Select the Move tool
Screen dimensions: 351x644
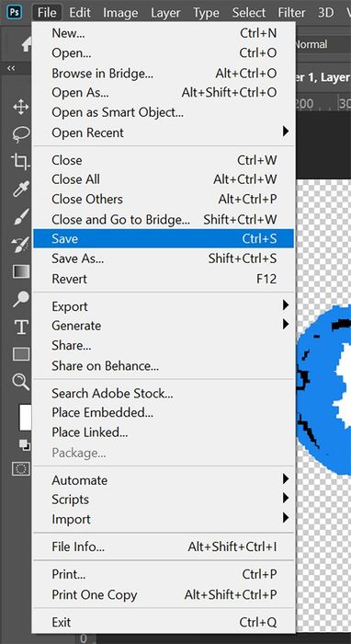(x=20, y=108)
